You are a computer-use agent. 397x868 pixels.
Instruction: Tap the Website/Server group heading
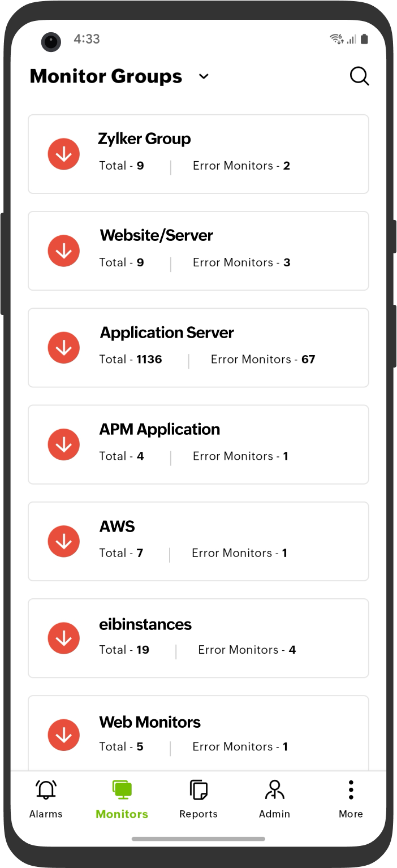[x=157, y=235]
